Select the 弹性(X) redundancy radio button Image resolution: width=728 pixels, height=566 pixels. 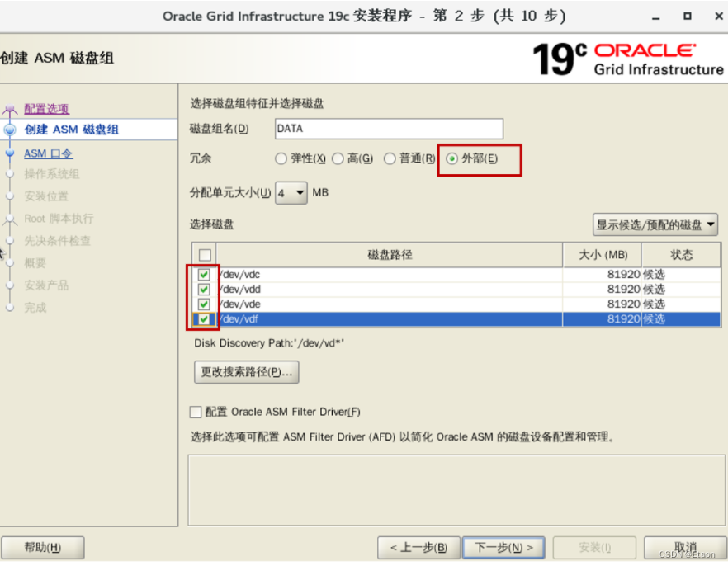[281, 158]
